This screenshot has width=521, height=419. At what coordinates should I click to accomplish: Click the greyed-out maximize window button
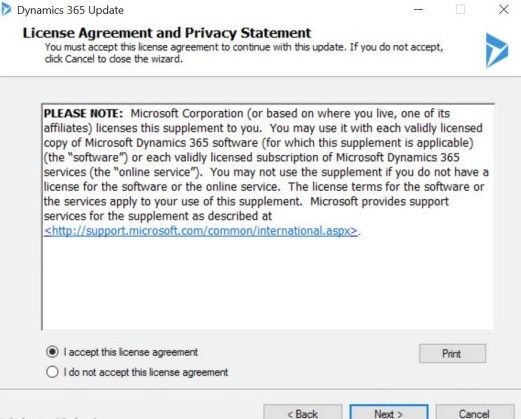tap(460, 10)
